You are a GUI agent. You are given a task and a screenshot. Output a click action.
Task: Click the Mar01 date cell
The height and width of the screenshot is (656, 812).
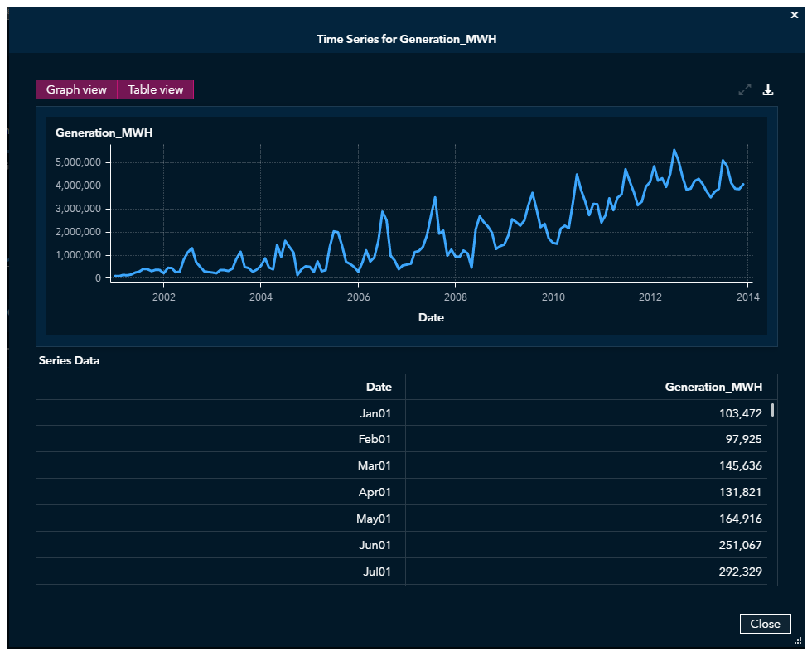(x=374, y=465)
